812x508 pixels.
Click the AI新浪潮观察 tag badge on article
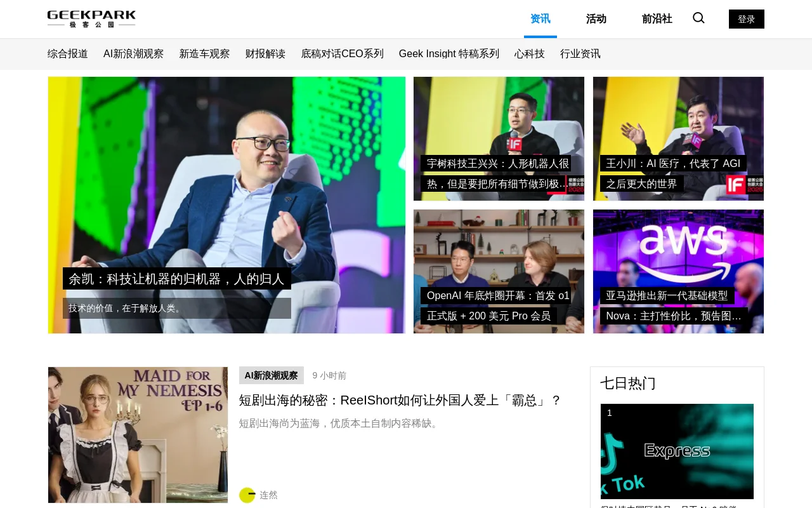(x=271, y=375)
